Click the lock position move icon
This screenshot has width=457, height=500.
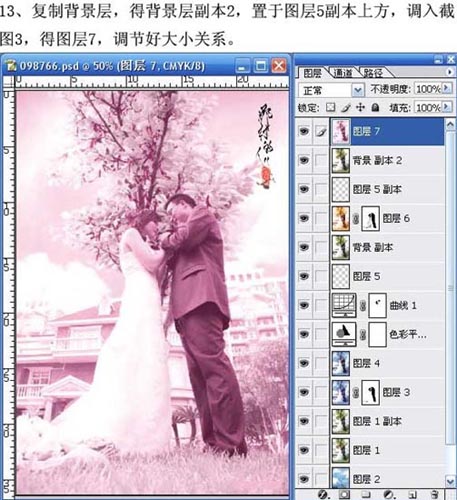point(360,107)
